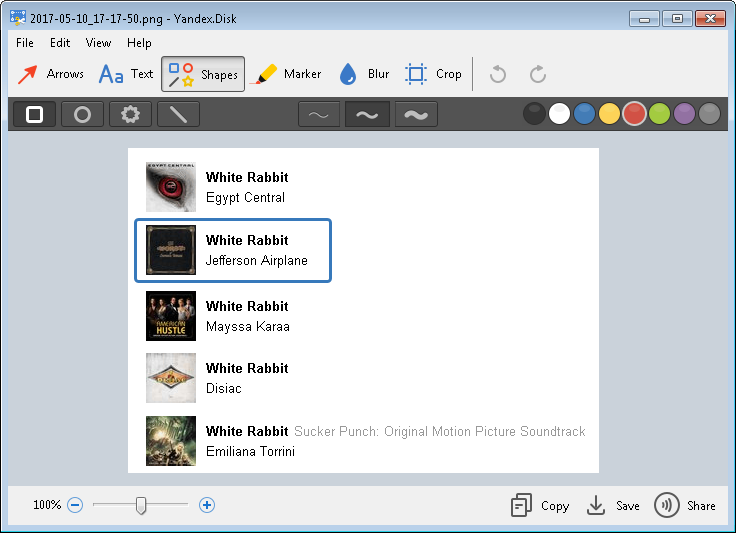Open the View menu

[98, 43]
